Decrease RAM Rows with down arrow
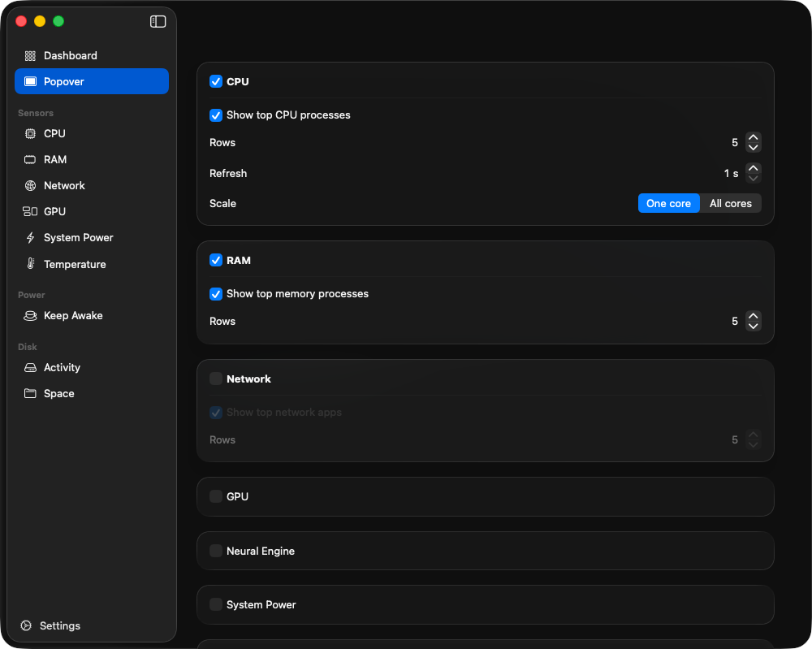 [754, 327]
